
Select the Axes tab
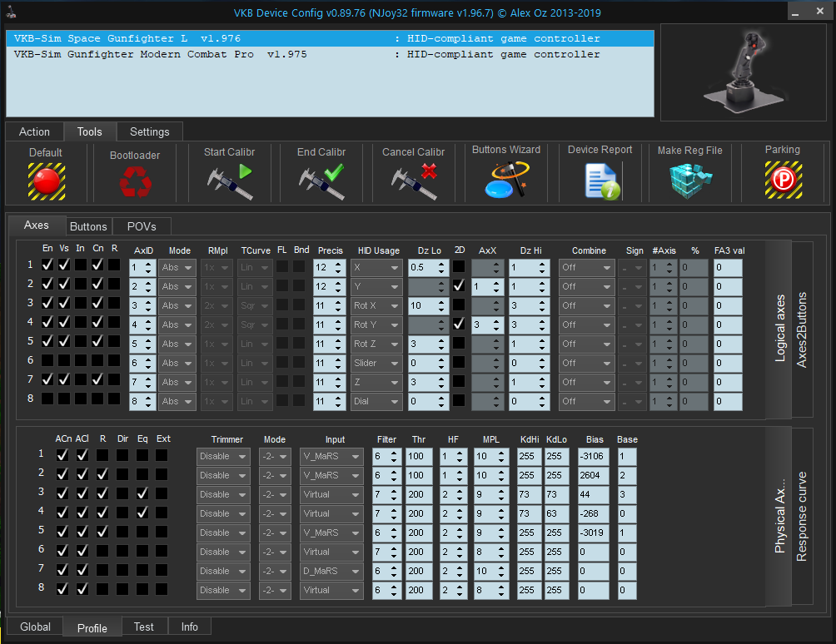(x=37, y=225)
